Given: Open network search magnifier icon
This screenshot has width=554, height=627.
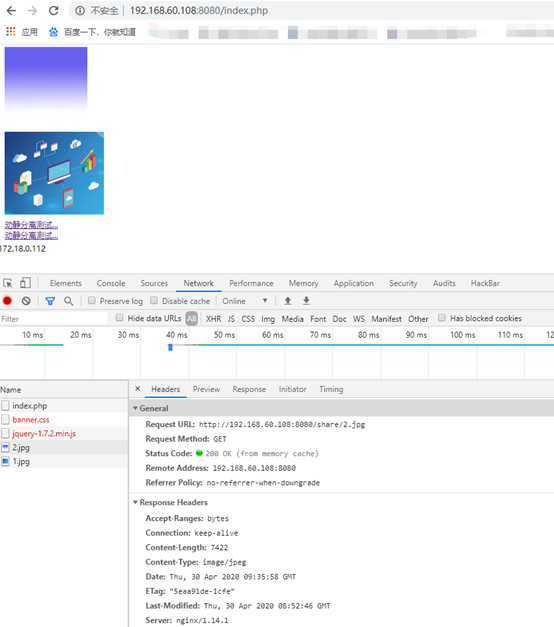Looking at the screenshot, I should [68, 301].
